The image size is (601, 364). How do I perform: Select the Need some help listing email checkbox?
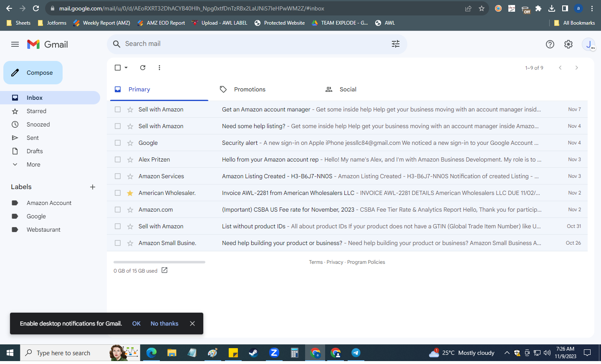[118, 126]
